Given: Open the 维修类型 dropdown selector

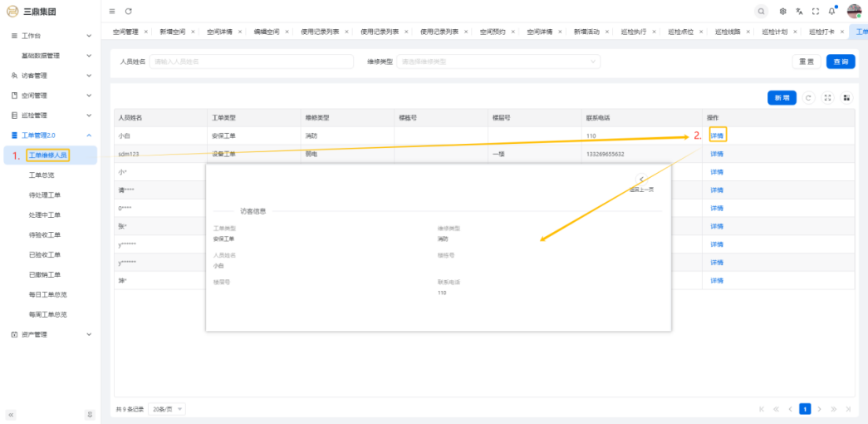Looking at the screenshot, I should (x=499, y=62).
